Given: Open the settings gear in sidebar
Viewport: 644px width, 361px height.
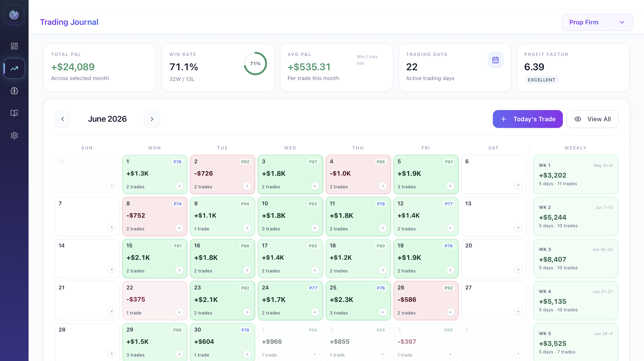Looking at the screenshot, I should (x=14, y=136).
